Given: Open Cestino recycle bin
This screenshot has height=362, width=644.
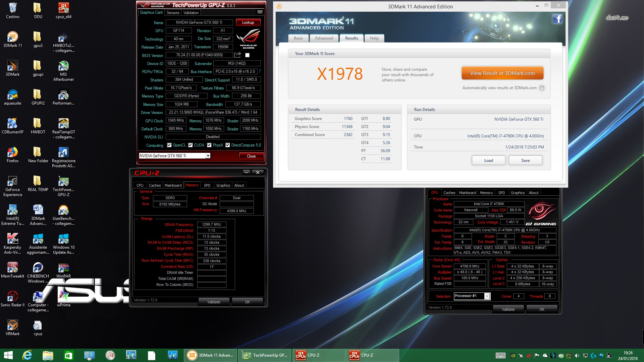Looking at the screenshot, I should click(x=12, y=10).
